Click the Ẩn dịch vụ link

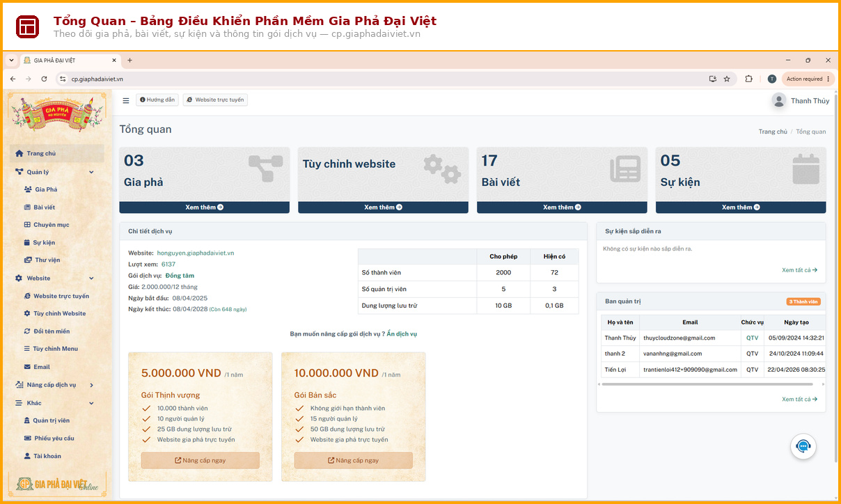pos(402,334)
